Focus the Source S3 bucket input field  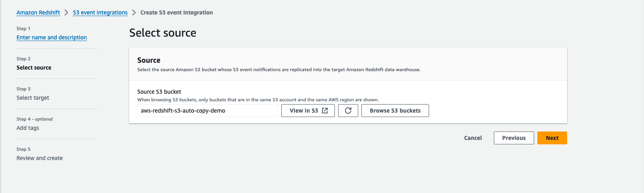click(208, 111)
